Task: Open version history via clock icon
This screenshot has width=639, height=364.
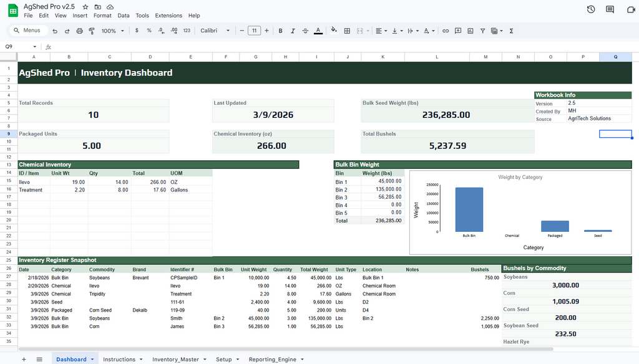Action: 590,9
